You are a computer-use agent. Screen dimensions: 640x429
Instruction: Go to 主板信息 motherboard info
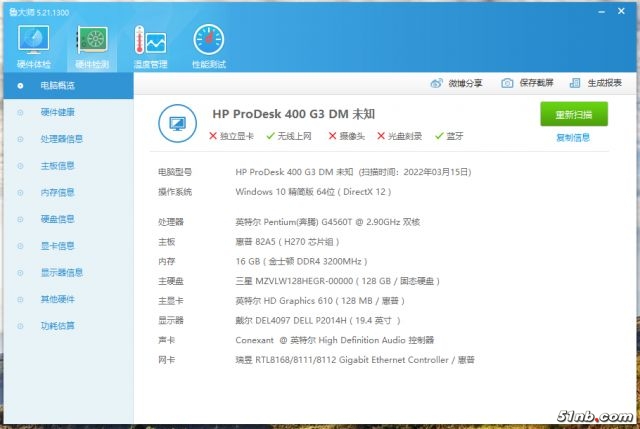pos(57,166)
